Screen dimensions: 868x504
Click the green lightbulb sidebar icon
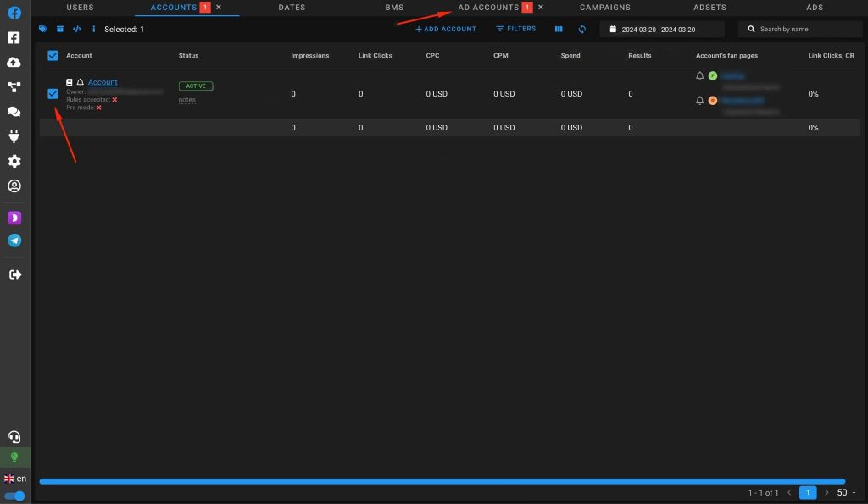[x=14, y=457]
